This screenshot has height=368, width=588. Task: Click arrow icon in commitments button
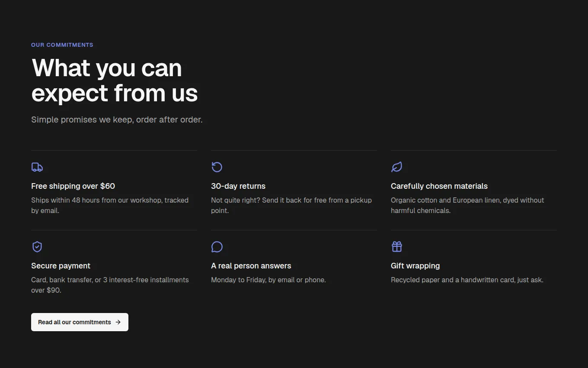pyautogui.click(x=118, y=322)
